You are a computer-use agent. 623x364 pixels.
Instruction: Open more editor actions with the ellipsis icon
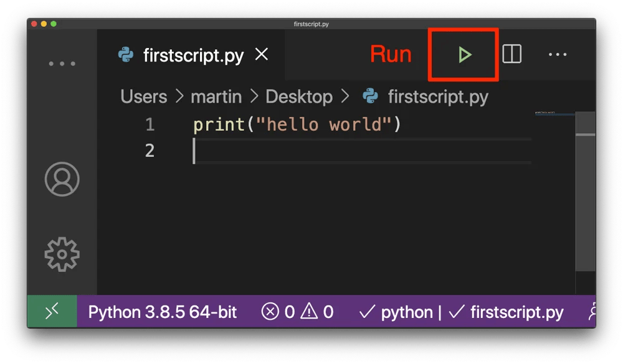pos(556,54)
